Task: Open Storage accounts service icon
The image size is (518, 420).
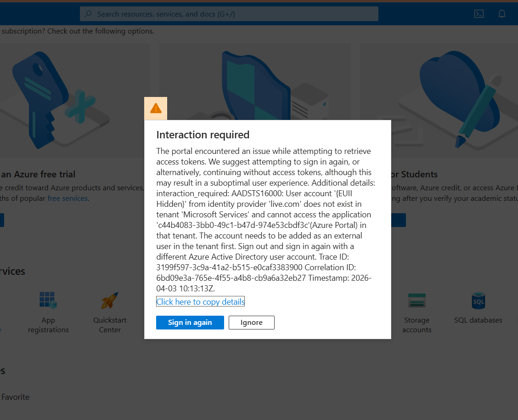Action: click(x=417, y=301)
